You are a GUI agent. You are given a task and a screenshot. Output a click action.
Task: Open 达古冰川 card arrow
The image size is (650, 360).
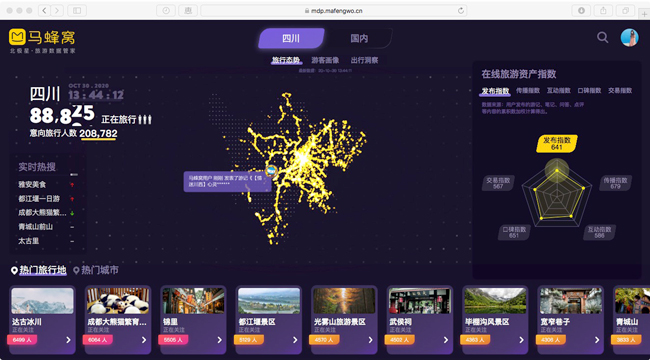click(68, 340)
